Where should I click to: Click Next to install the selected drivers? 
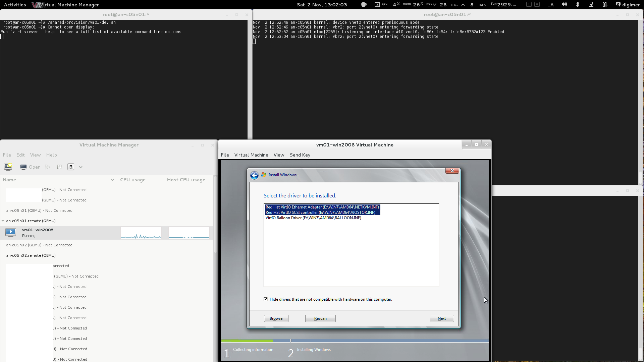click(442, 318)
